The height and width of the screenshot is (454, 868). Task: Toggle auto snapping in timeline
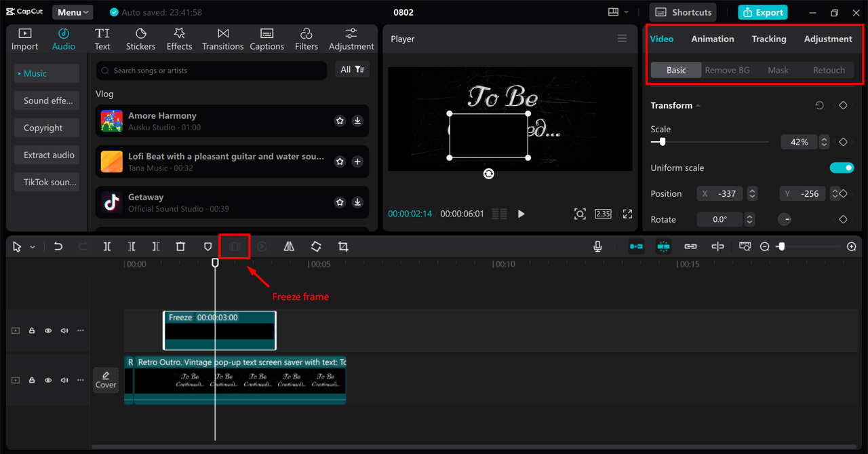(x=663, y=247)
